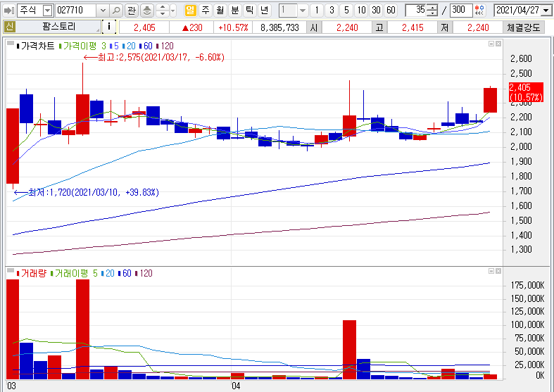Switch to the 월 monthly chart period
The width and height of the screenshot is (554, 392).
[x=220, y=11]
